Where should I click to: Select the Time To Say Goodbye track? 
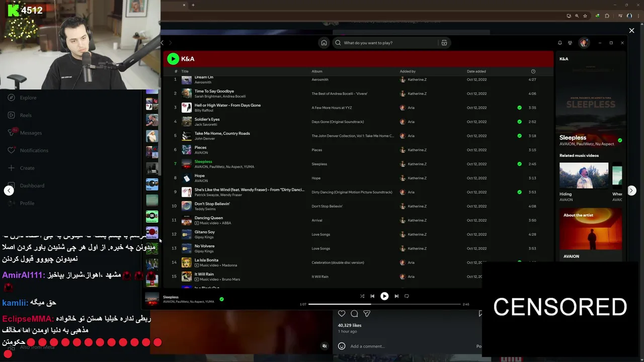357,94
